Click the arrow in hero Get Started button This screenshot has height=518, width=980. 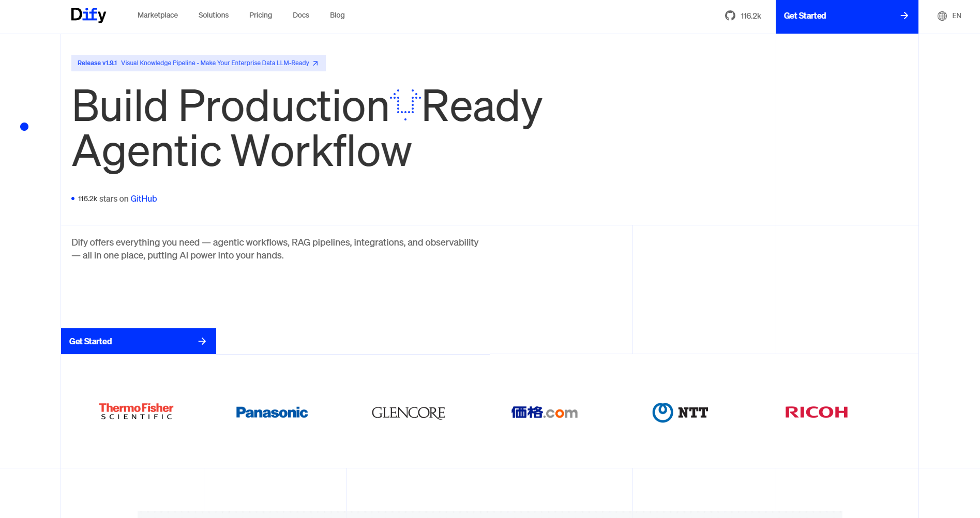point(202,341)
